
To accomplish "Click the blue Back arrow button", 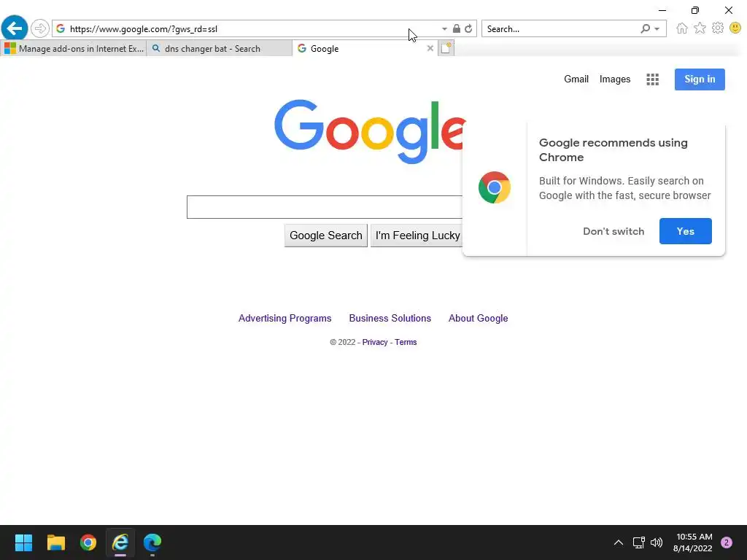I will point(15,28).
